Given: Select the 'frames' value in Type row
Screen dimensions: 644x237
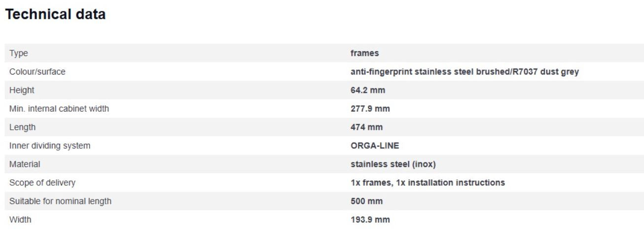Looking at the screenshot, I should click(364, 53).
